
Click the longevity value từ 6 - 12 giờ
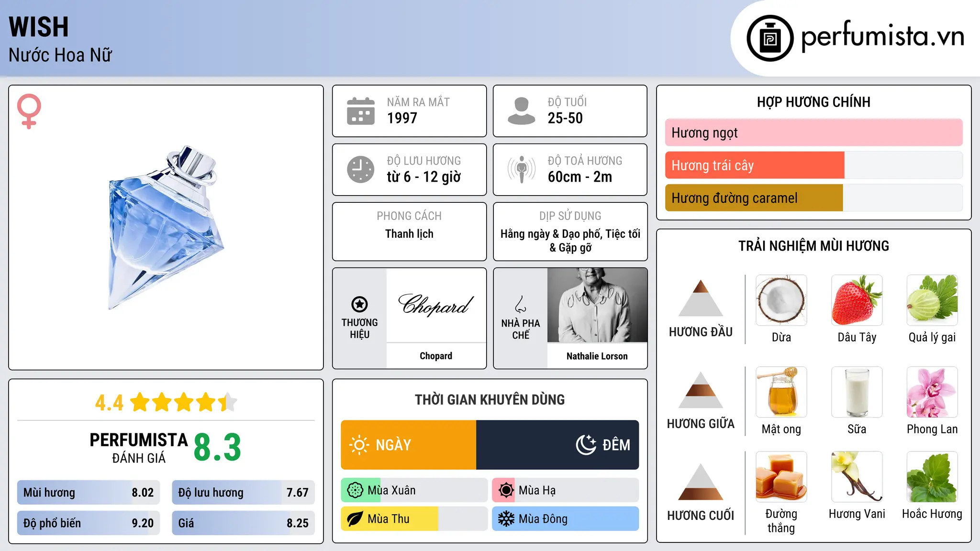[424, 177]
